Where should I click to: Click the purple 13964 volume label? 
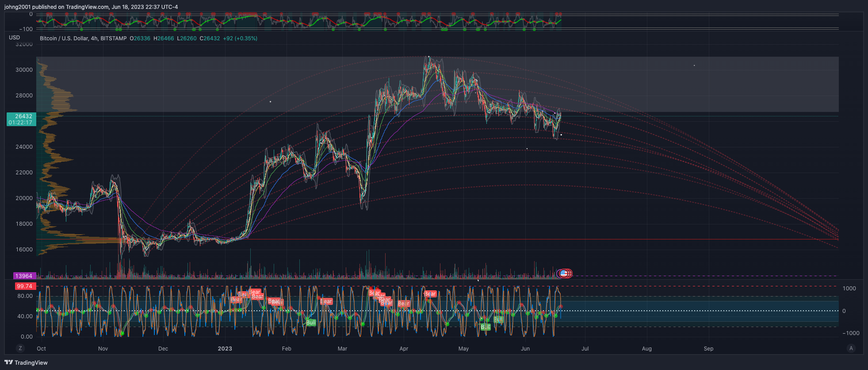[x=24, y=276]
